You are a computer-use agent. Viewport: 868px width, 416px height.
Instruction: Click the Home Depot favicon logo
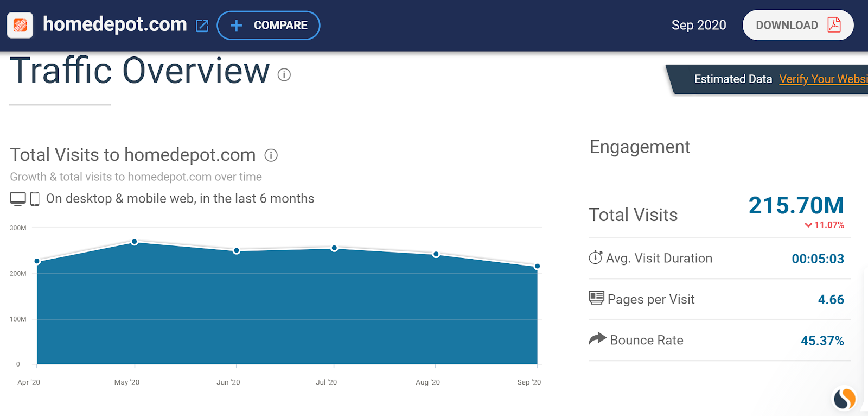click(20, 25)
